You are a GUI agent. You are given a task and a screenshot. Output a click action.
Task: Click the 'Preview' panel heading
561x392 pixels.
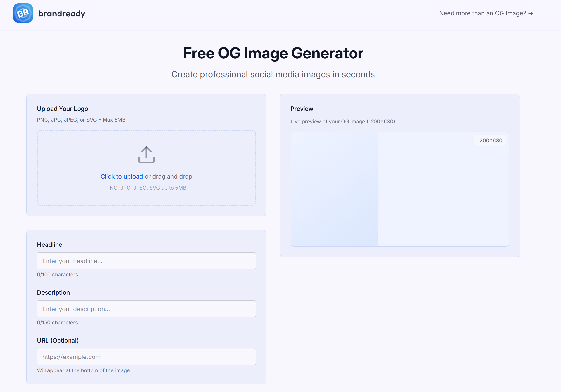(302, 109)
